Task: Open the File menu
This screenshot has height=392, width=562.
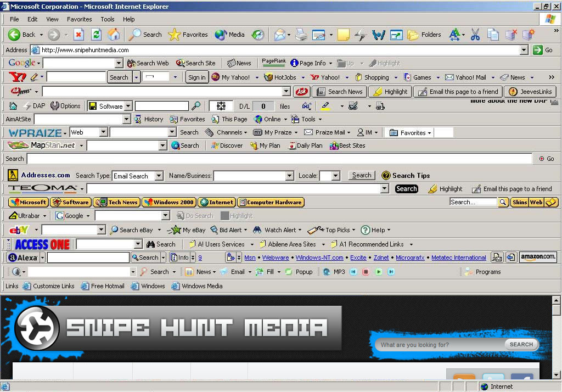Action: pos(14,19)
